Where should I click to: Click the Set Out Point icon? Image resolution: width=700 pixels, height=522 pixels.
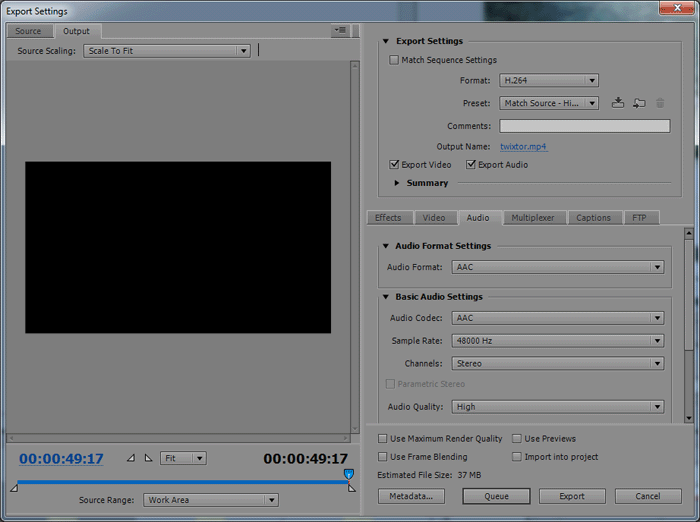tap(148, 458)
